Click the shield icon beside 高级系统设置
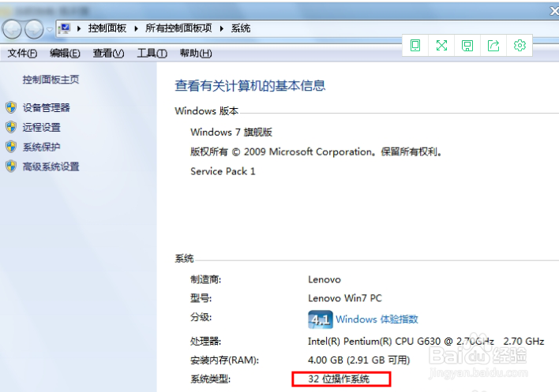This screenshot has height=392, width=559. pyautogui.click(x=11, y=166)
